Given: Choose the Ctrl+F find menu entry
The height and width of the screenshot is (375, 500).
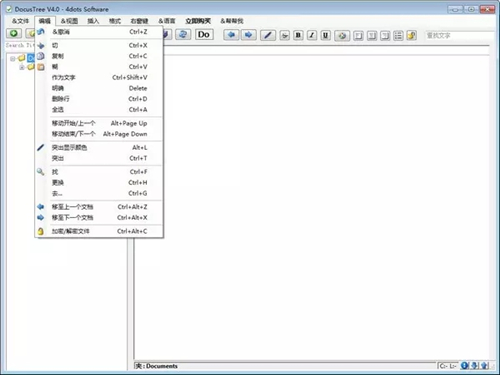Looking at the screenshot, I should (99, 172).
